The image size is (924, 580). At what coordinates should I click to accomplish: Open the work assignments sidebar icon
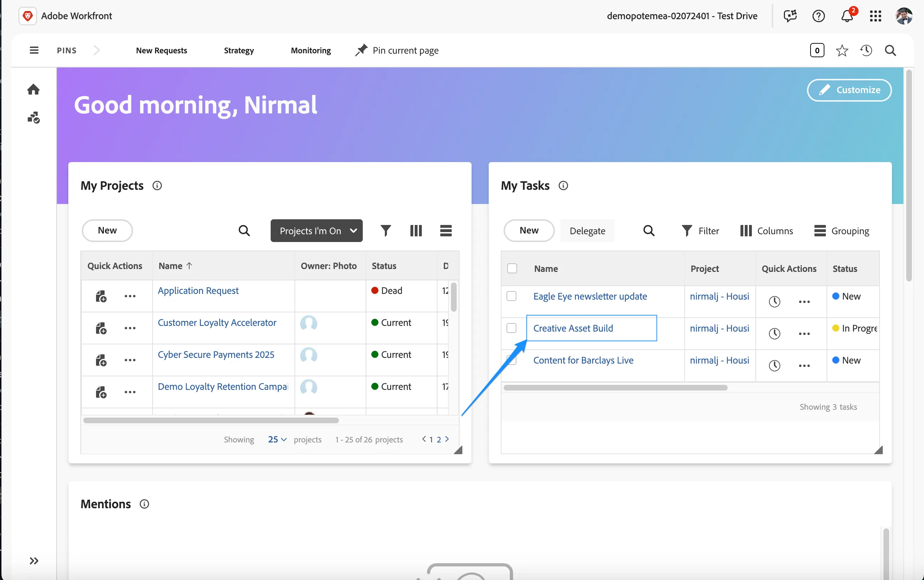[x=33, y=117]
